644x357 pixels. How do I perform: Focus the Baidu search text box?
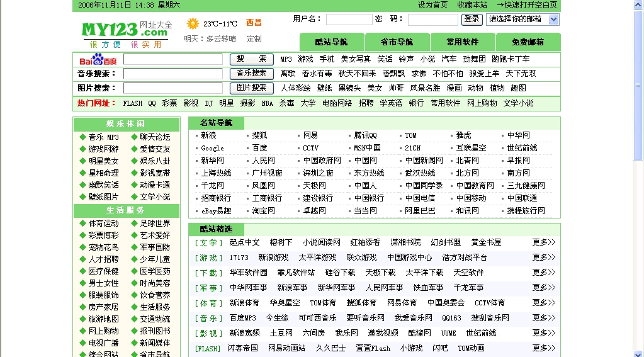click(x=173, y=59)
